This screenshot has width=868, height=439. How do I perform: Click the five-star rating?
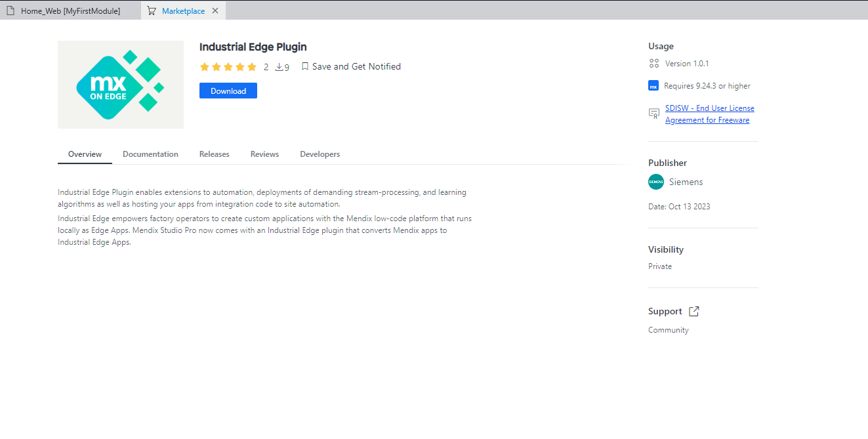coord(228,67)
